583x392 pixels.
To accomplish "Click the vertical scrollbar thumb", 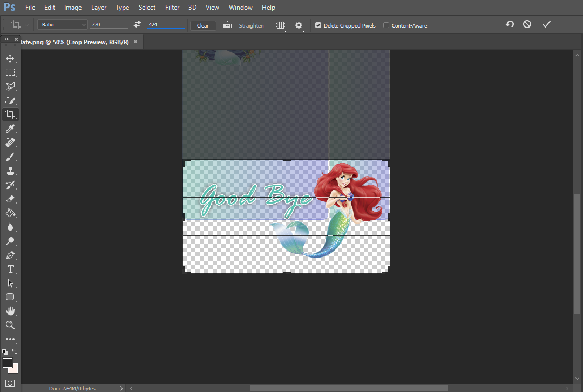I will coord(577,254).
